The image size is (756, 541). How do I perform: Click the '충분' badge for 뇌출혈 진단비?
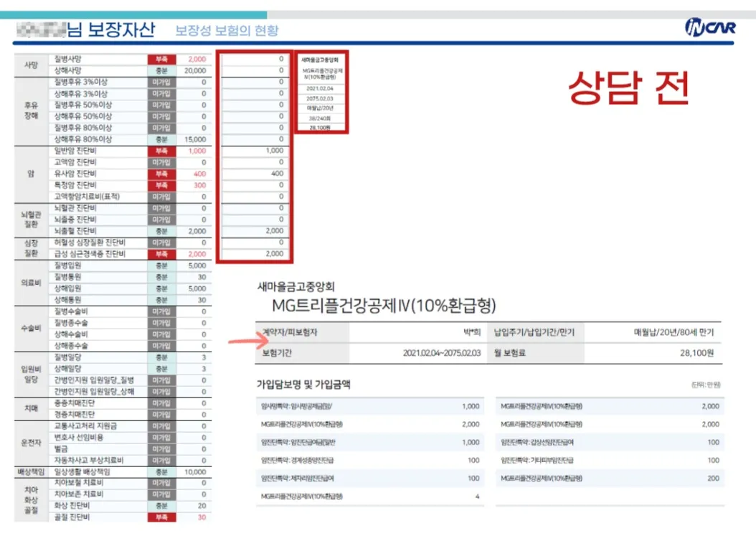(161, 232)
